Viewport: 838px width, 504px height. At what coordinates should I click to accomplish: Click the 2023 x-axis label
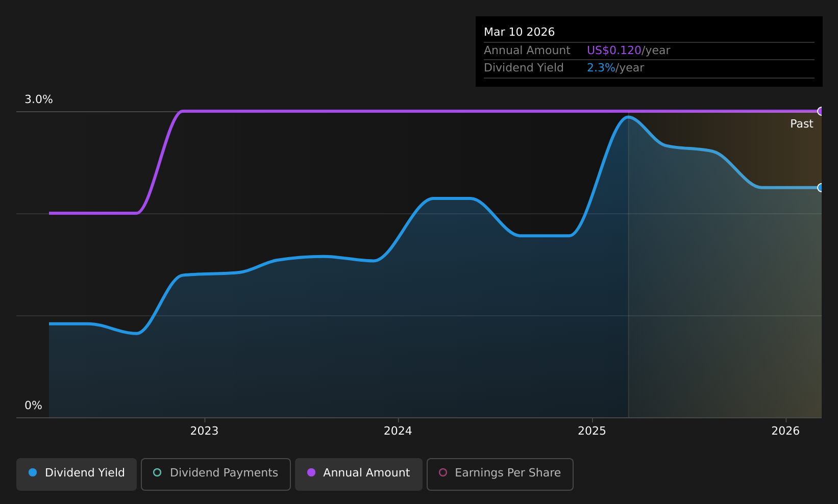(x=204, y=431)
